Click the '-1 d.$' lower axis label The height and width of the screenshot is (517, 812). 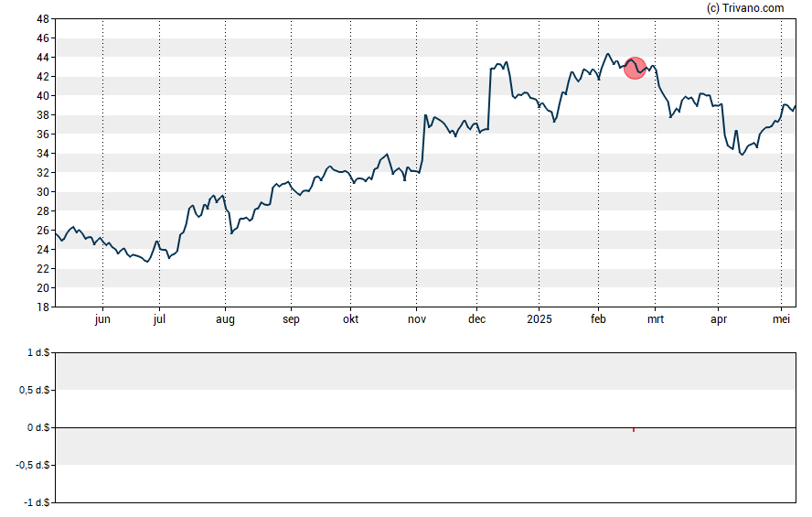pos(37,502)
